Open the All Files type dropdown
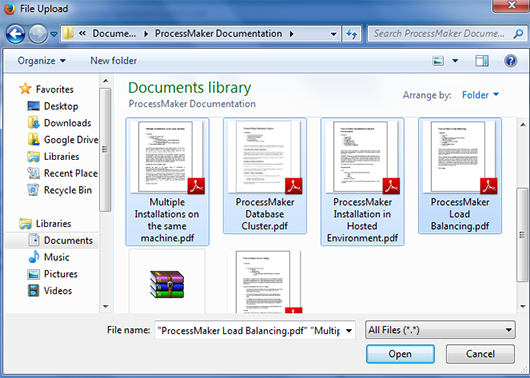The image size is (530, 378). coord(440,330)
